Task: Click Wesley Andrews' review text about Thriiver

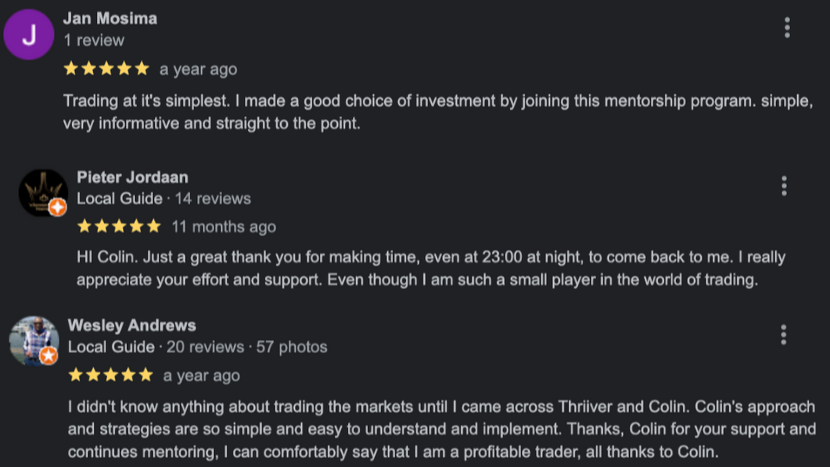Action: click(440, 429)
